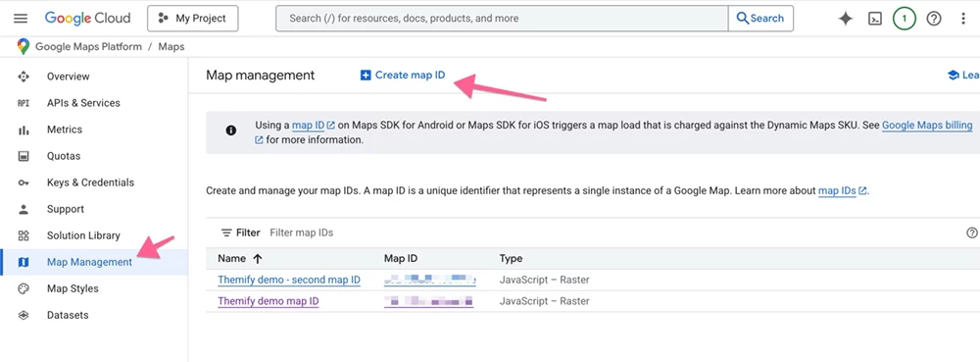Open the three-dot settings menu
The width and height of the screenshot is (980, 362).
pos(963,19)
